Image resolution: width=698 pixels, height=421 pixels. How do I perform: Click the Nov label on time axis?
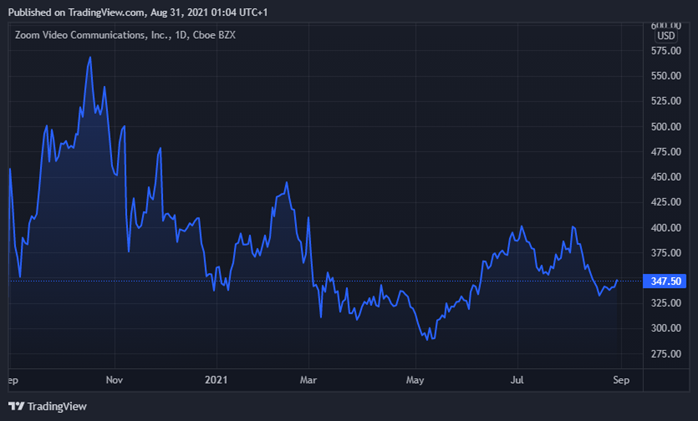click(x=115, y=380)
